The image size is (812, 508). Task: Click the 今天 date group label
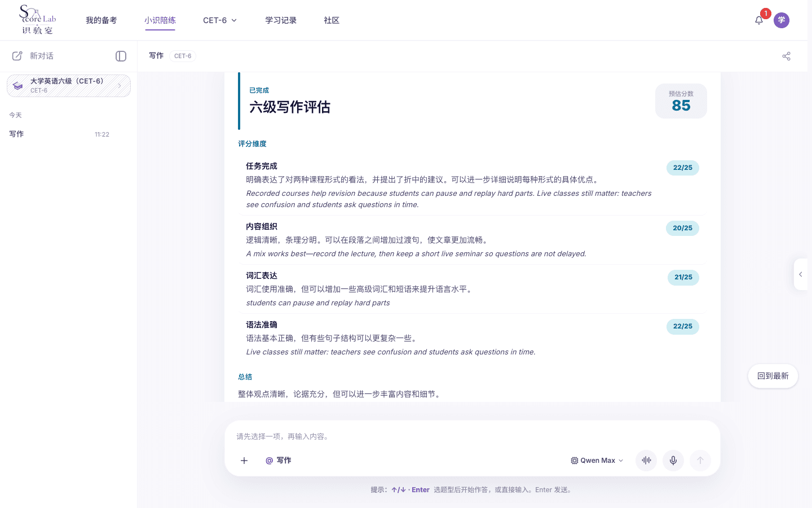[15, 115]
